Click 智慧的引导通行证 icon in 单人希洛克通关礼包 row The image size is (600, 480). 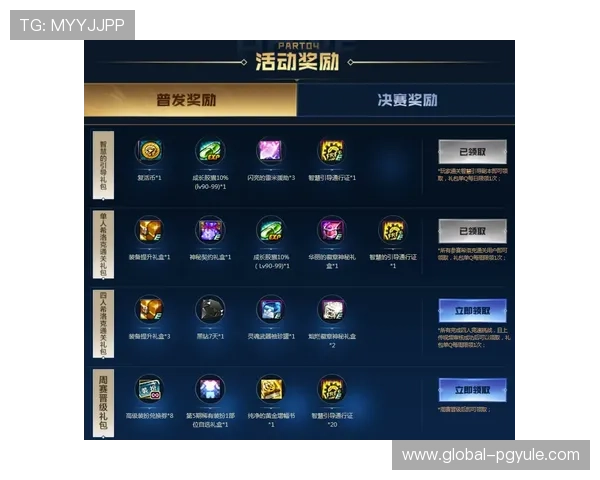pyautogui.click(x=393, y=230)
